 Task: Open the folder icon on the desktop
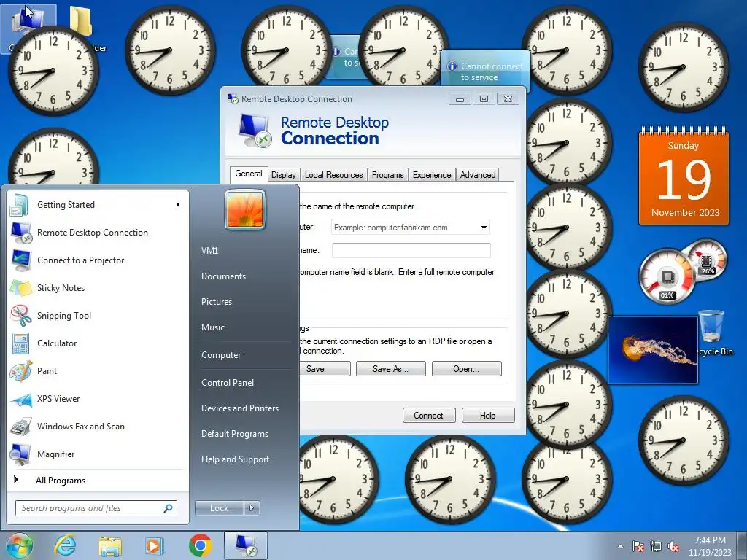81,21
